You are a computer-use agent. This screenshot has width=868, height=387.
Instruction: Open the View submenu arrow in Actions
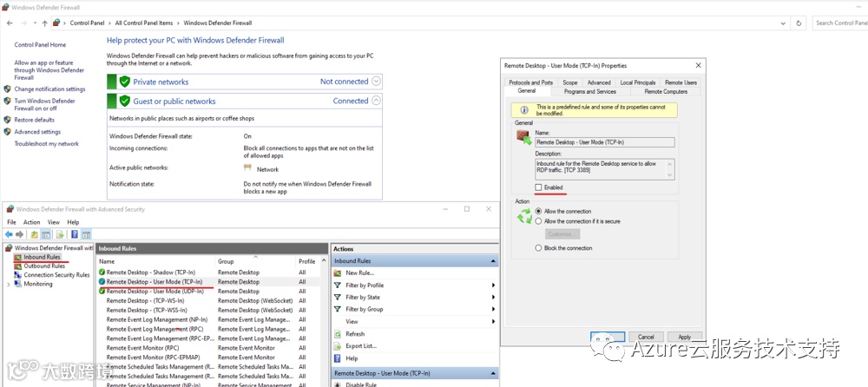coord(493,322)
